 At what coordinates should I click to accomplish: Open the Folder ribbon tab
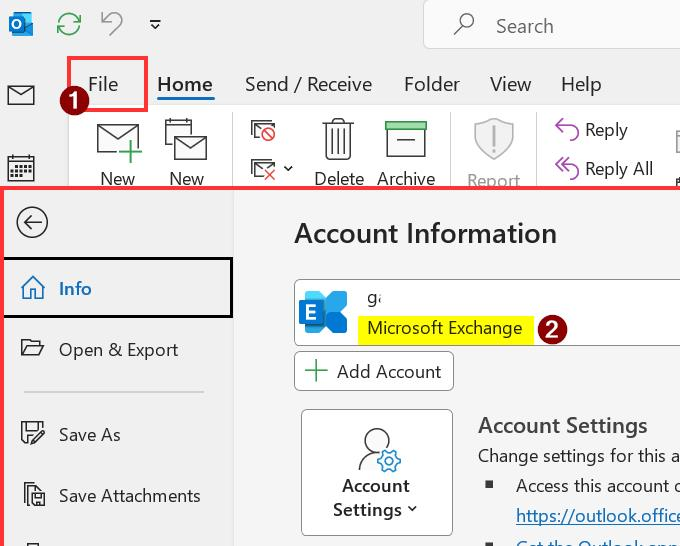[432, 84]
